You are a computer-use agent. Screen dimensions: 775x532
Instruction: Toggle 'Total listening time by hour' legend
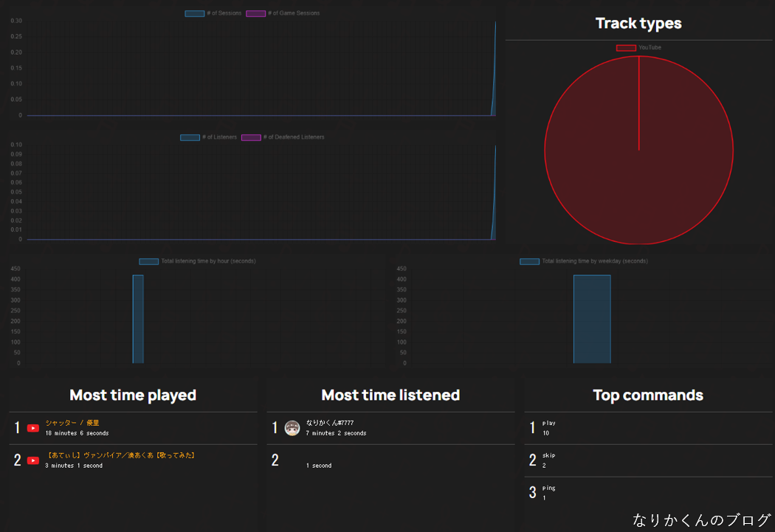point(197,261)
